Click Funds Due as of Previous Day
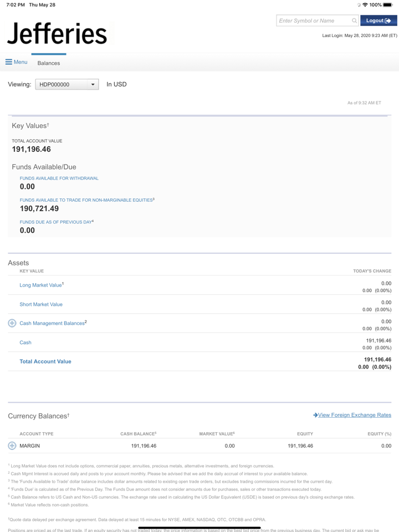This screenshot has height=532, width=399. tap(55, 222)
